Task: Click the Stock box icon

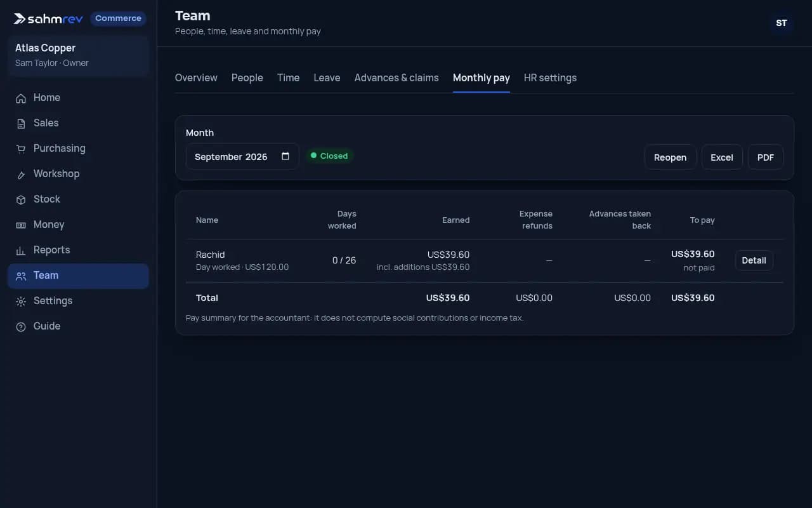Action: (x=21, y=199)
